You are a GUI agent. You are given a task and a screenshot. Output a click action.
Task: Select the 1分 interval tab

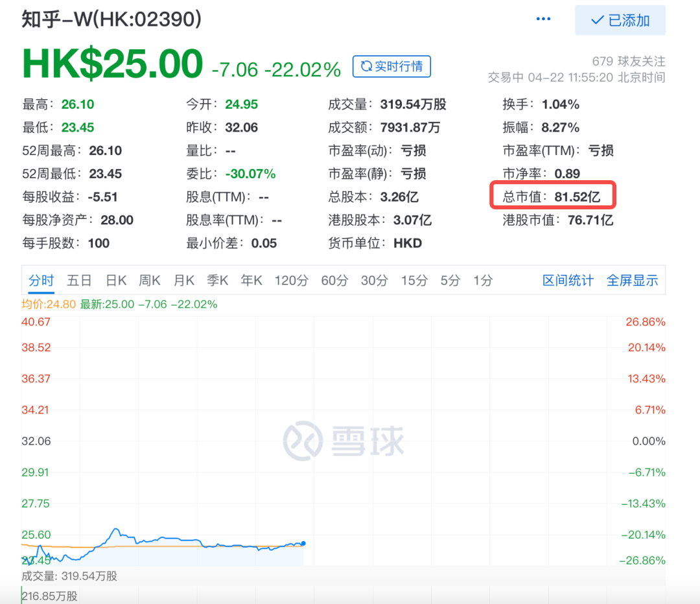483,281
